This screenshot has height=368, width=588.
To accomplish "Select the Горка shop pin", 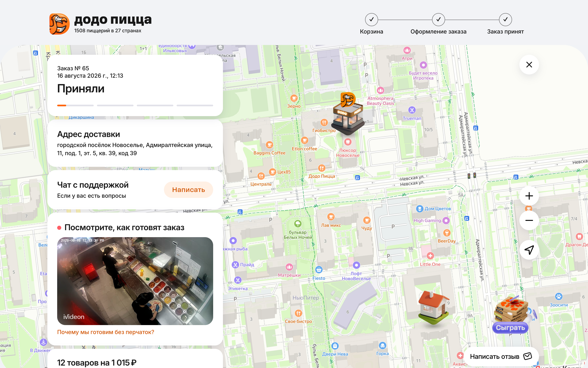I will [382, 345].
